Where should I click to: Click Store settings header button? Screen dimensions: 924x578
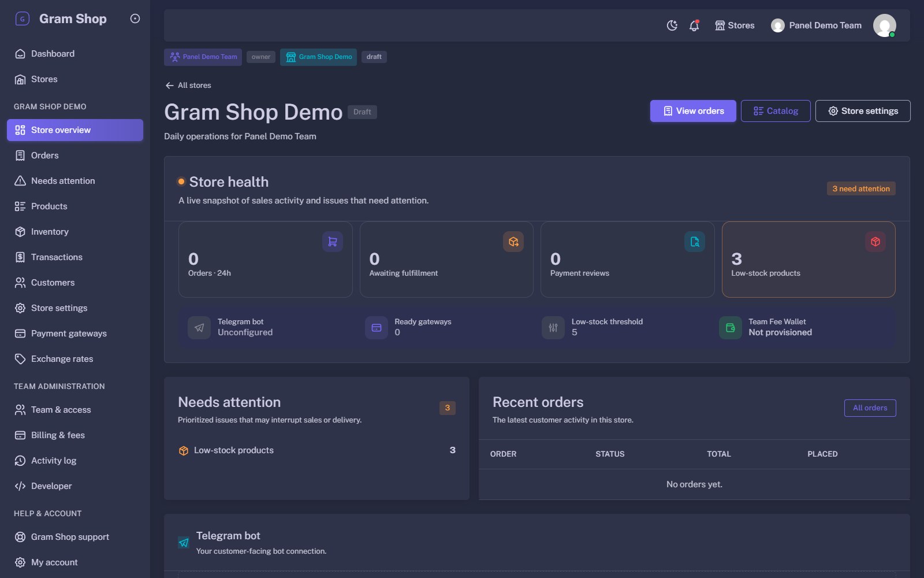863,111
